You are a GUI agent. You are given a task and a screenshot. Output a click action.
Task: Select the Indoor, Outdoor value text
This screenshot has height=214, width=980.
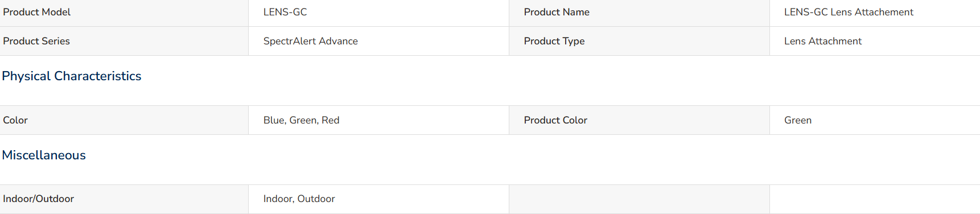(299, 199)
